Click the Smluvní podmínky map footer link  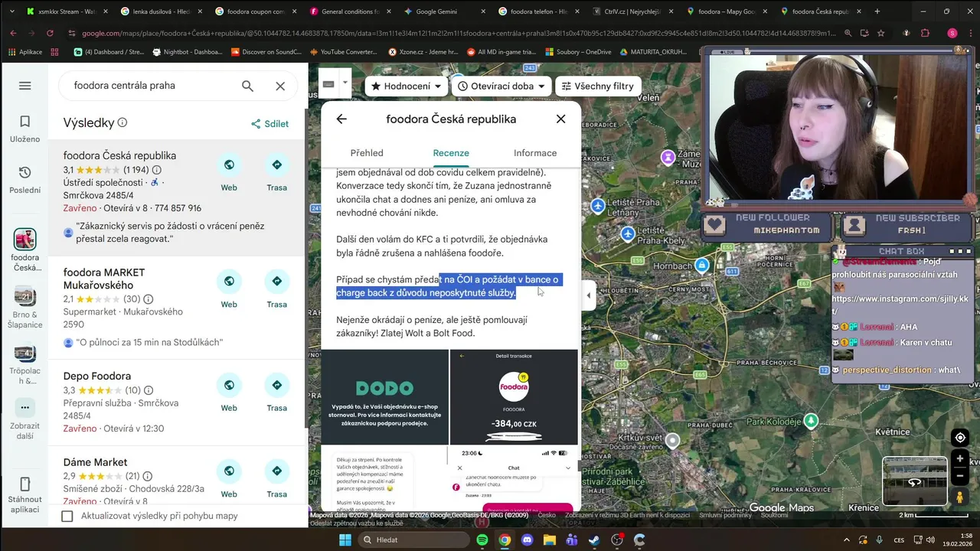pos(725,515)
